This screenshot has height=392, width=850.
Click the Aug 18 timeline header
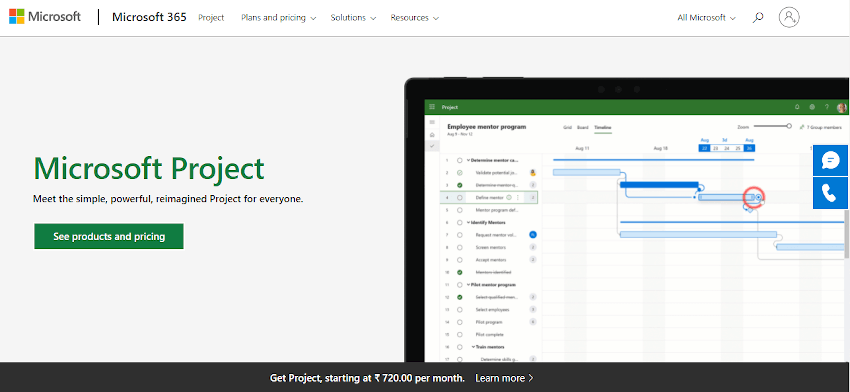(x=660, y=148)
